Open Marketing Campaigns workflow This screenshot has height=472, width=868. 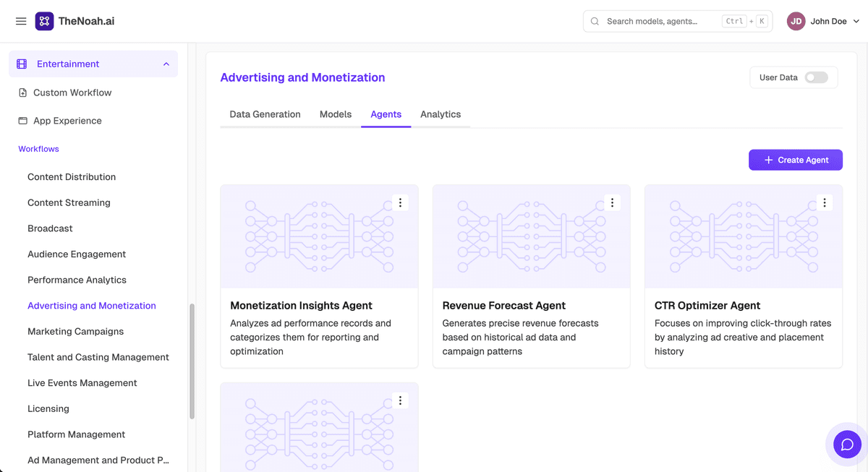click(75, 331)
